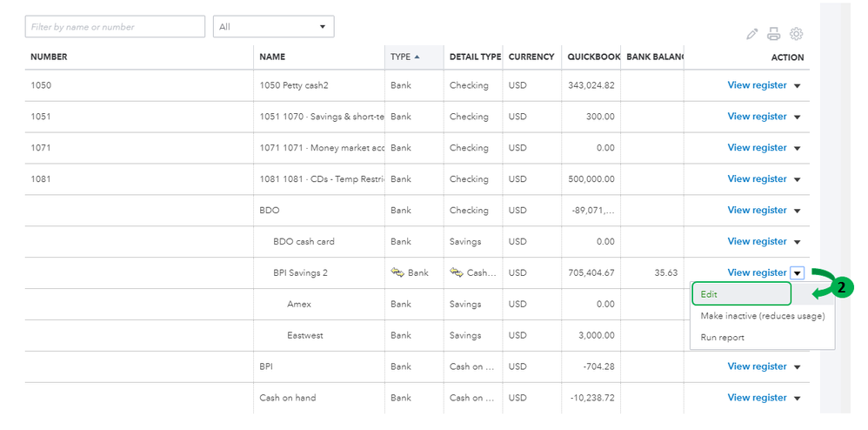Open the table settings gear icon
Screen dimensions: 868x430
click(796, 34)
